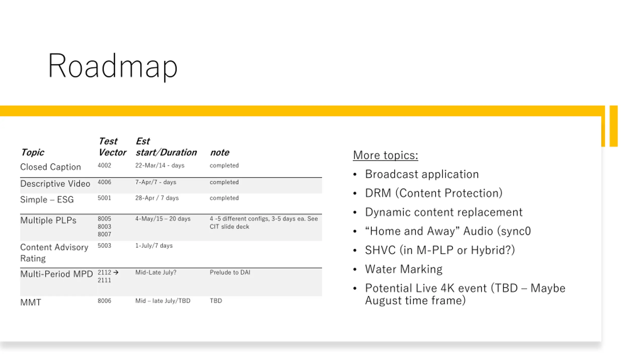The width and height of the screenshot is (644, 362).
Task: Click test vector 8006 cell
Action: pos(104,301)
